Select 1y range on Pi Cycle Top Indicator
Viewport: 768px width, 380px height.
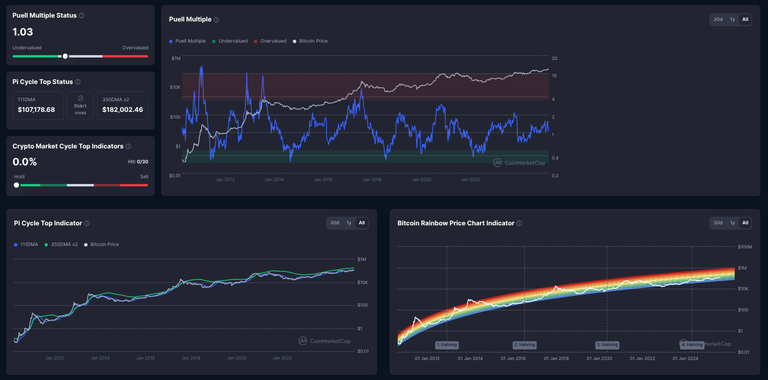pos(349,223)
